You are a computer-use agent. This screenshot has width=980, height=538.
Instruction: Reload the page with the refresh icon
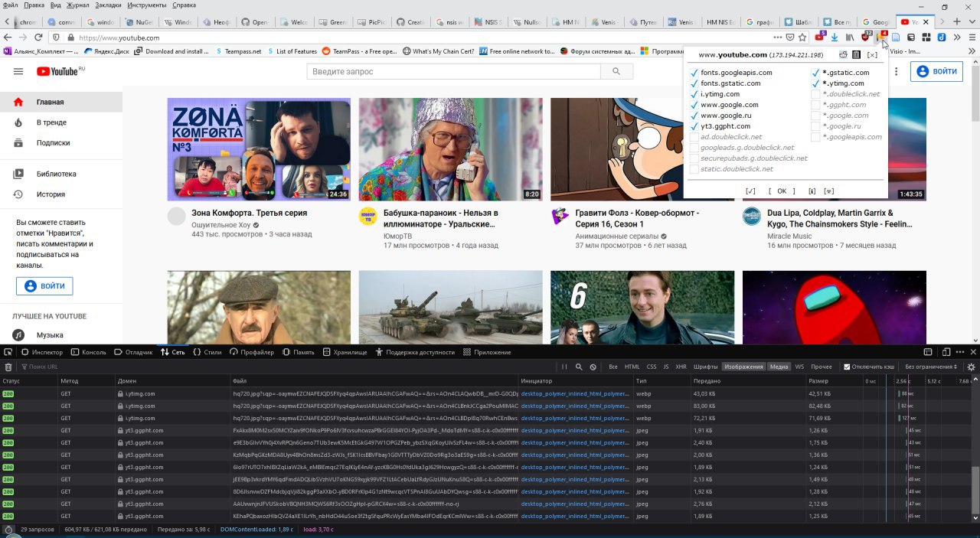point(38,37)
